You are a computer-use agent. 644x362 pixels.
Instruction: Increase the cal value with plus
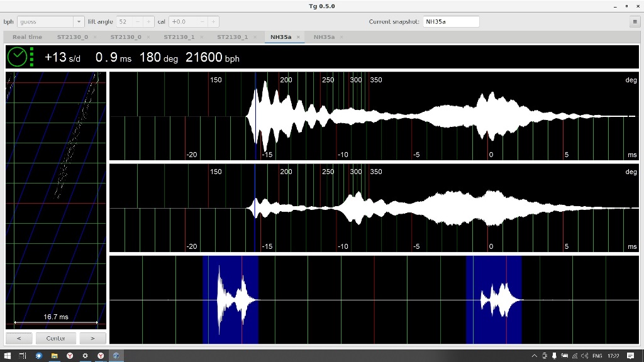click(x=213, y=21)
